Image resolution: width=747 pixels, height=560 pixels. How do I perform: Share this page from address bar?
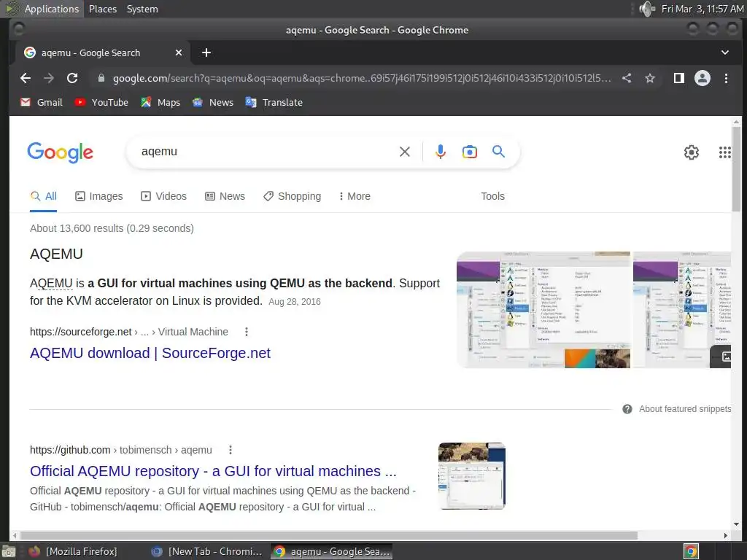[x=627, y=78]
